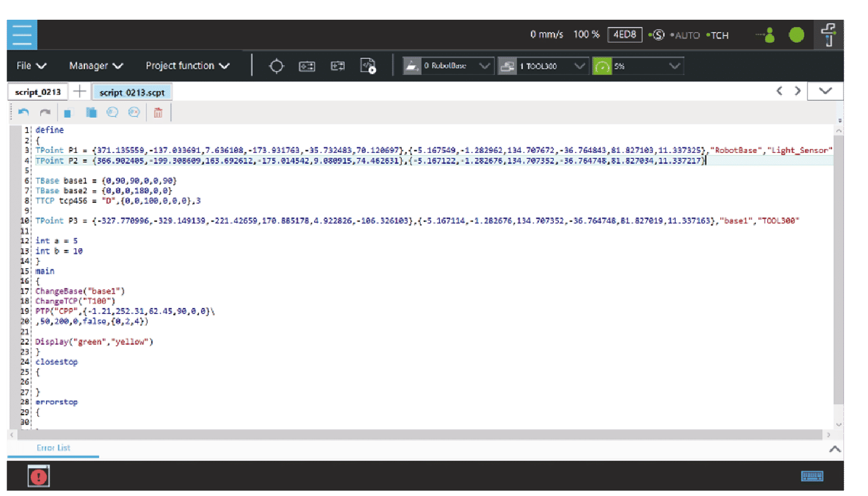Click the 'TPoint P2' line of code

point(370,161)
